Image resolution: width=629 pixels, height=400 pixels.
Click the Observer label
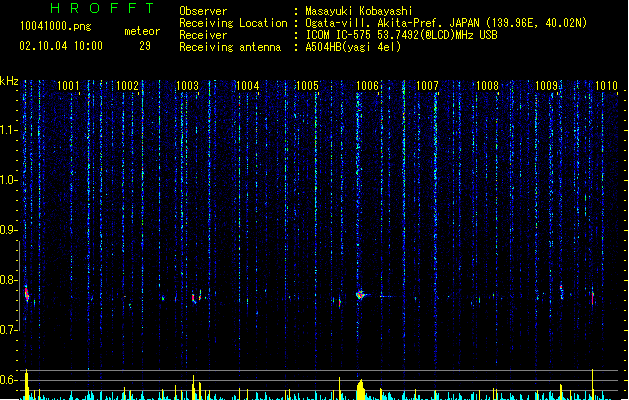click(203, 11)
